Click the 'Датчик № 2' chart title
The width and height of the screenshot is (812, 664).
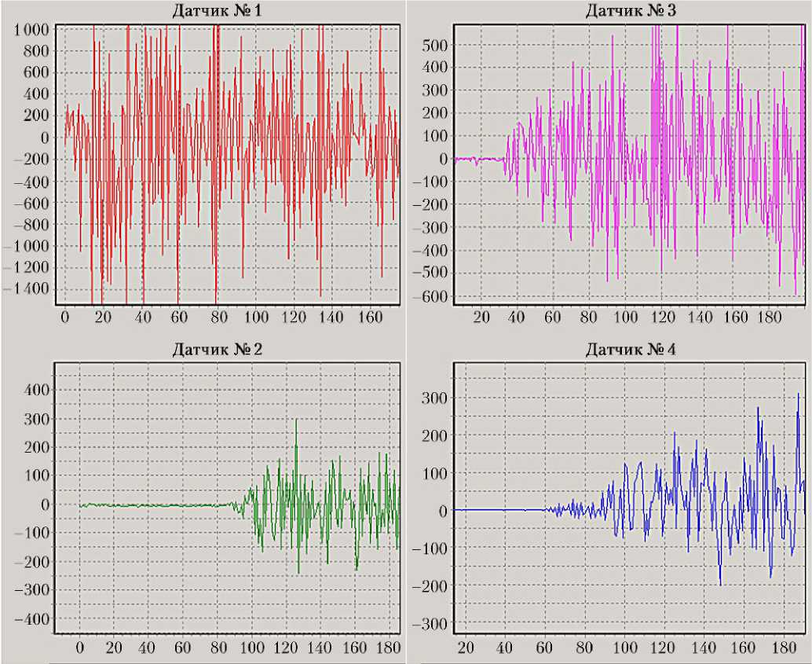pos(217,350)
